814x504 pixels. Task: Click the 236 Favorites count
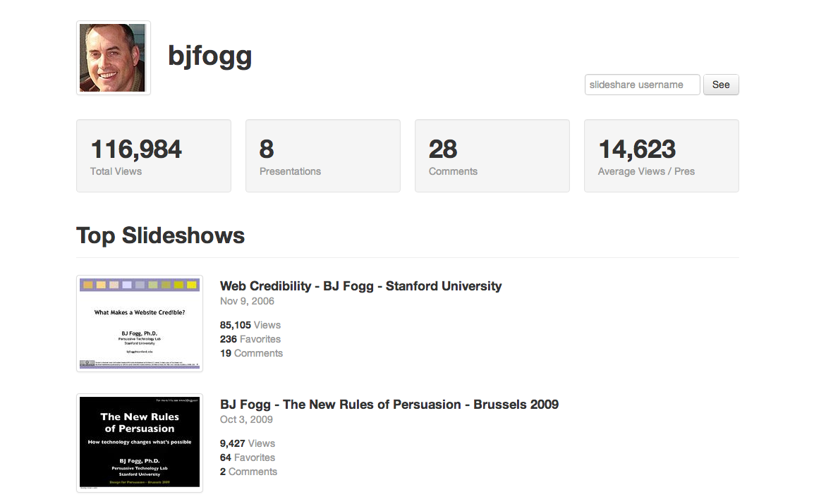250,339
